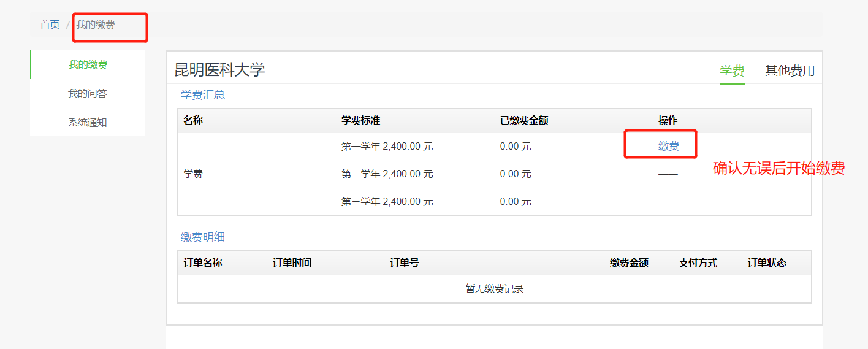
Task: Click the 学费标准 column header
Action: (360, 121)
